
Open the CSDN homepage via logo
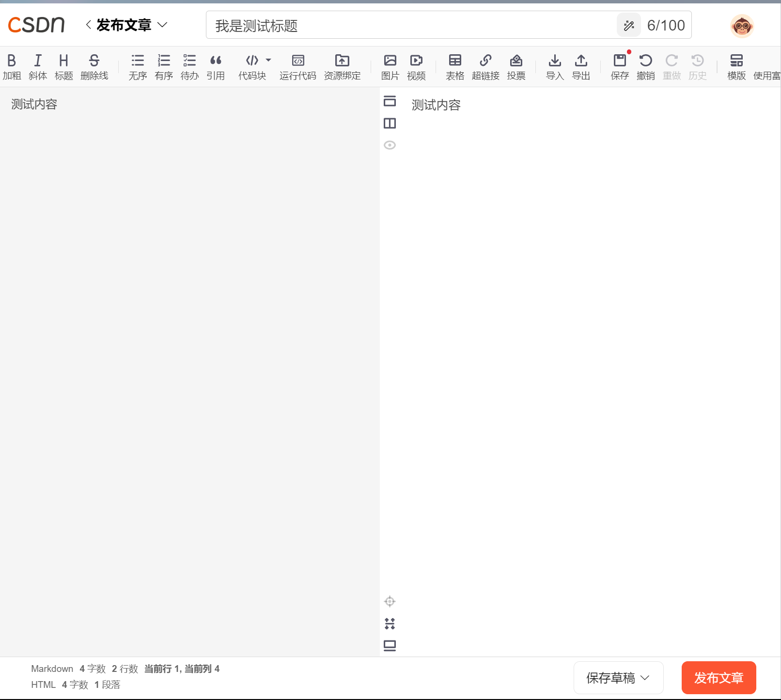pos(36,24)
